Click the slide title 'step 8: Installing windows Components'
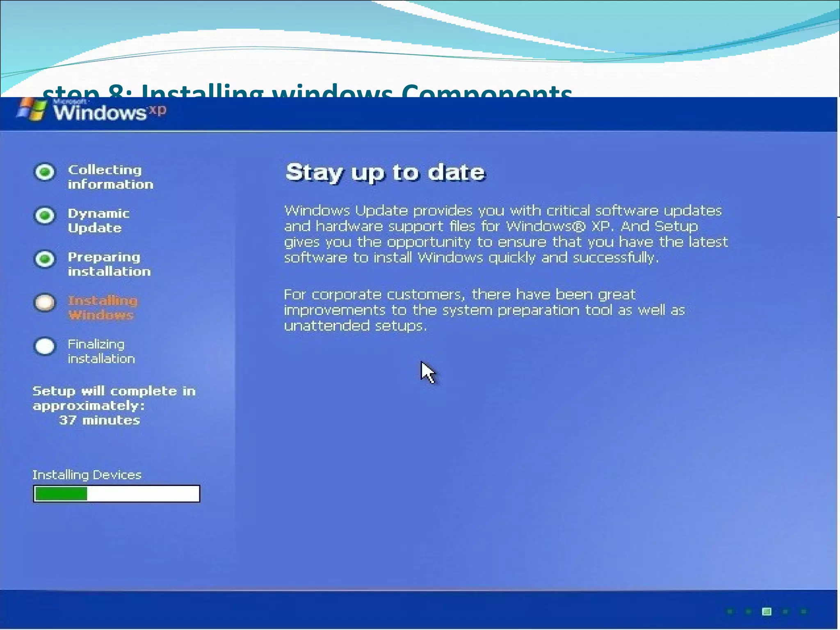 pyautogui.click(x=307, y=91)
